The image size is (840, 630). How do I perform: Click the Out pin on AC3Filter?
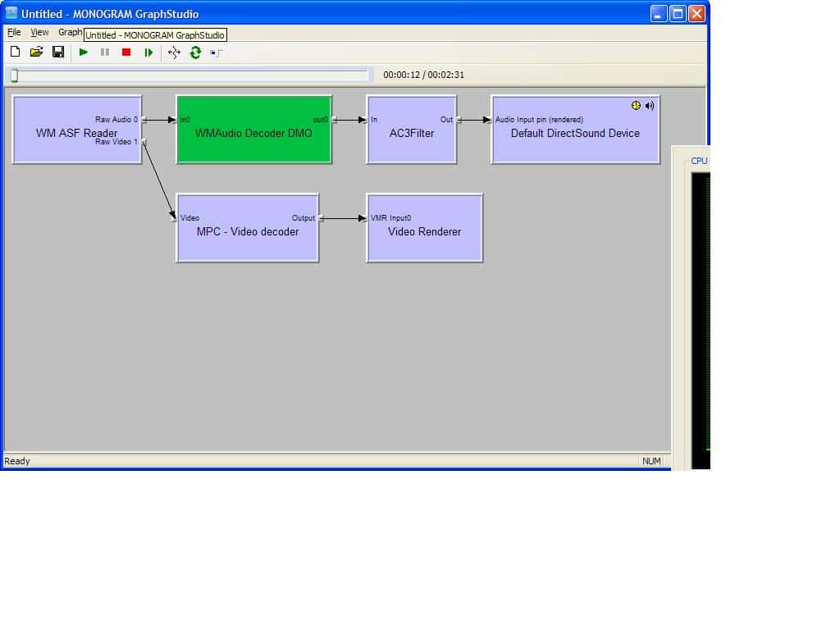[x=459, y=120]
